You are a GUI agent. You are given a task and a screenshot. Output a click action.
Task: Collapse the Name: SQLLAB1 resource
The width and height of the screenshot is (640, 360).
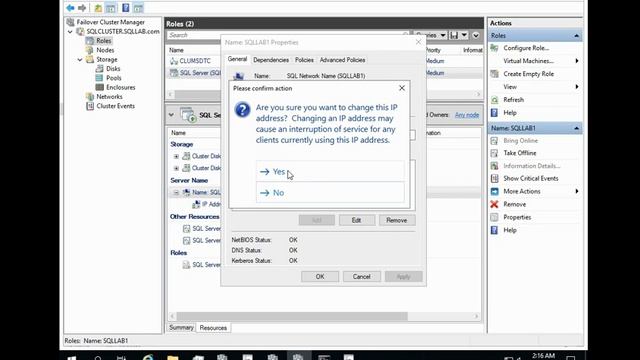tap(176, 192)
